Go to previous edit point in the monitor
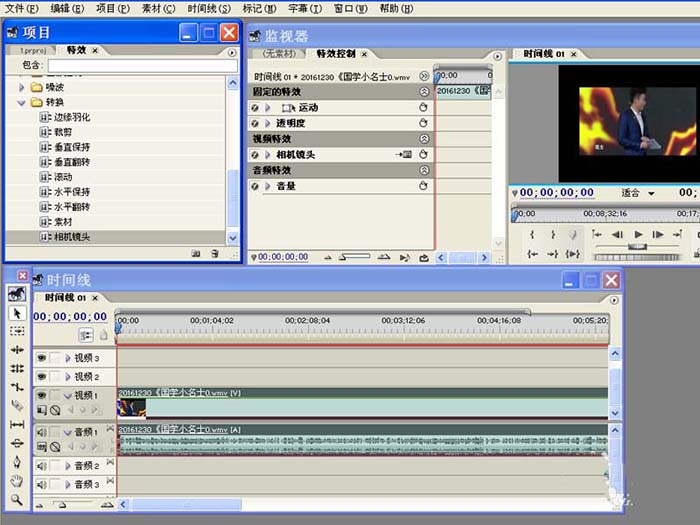700x525 pixels. tap(597, 234)
